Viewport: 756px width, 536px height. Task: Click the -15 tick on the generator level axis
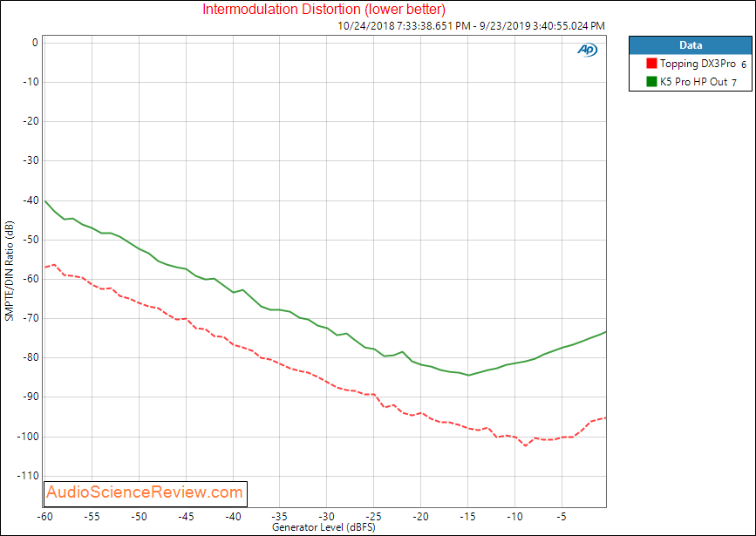(x=467, y=517)
